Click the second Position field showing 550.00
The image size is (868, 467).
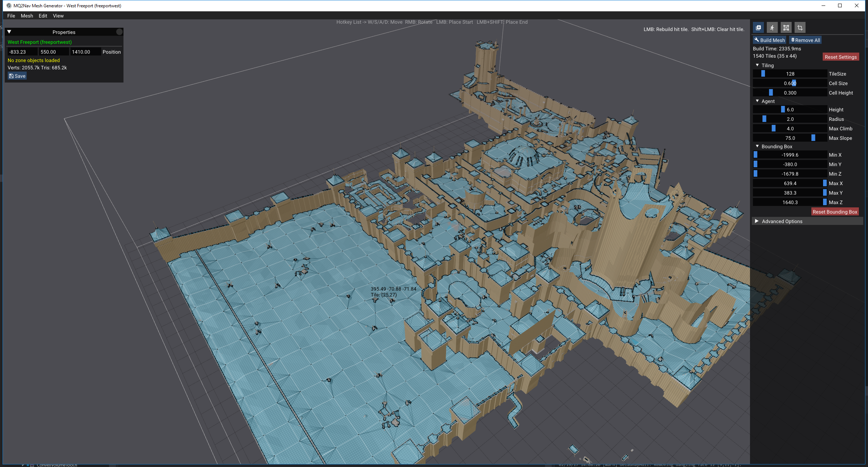coord(54,52)
